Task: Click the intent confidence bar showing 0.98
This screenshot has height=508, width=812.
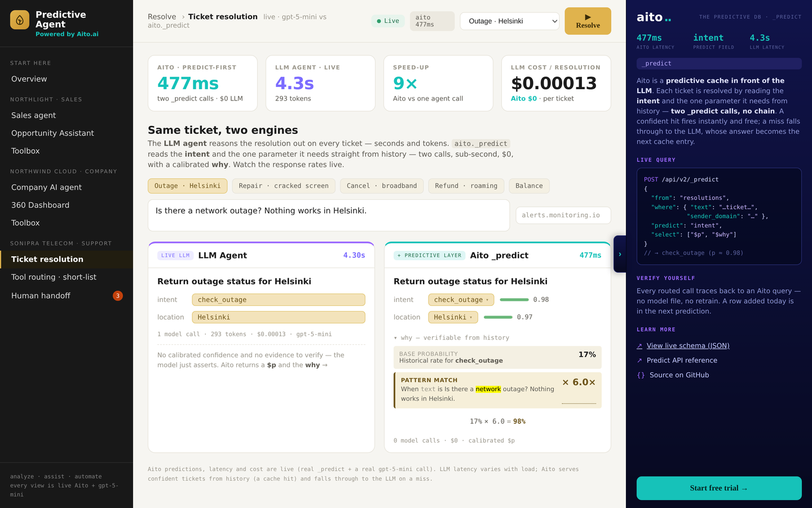Action: point(514,300)
